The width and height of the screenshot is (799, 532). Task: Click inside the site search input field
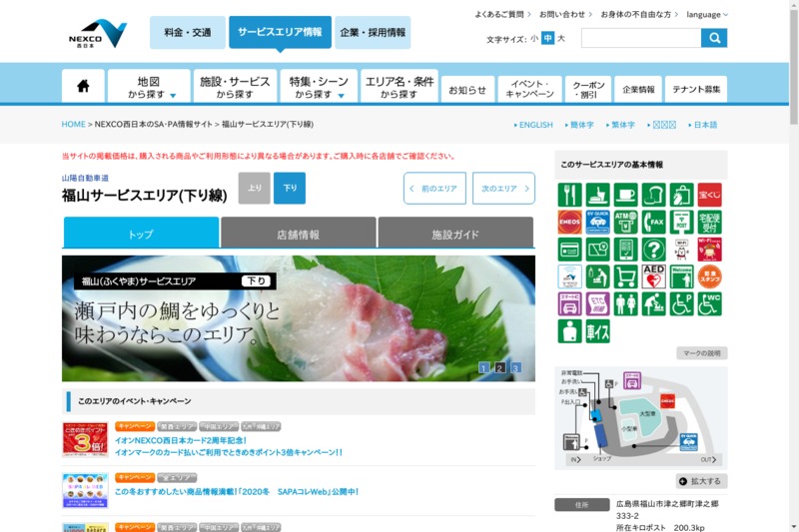click(640, 38)
